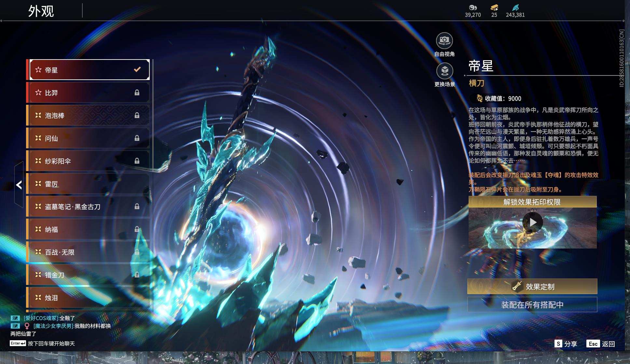
Task: Click the lock icon on 泡泡棒 row
Action: (137, 115)
